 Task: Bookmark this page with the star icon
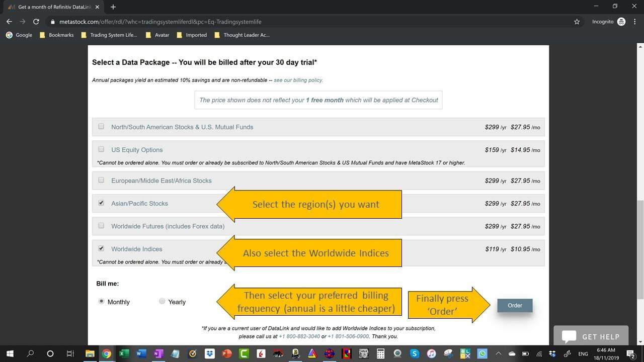click(x=577, y=22)
